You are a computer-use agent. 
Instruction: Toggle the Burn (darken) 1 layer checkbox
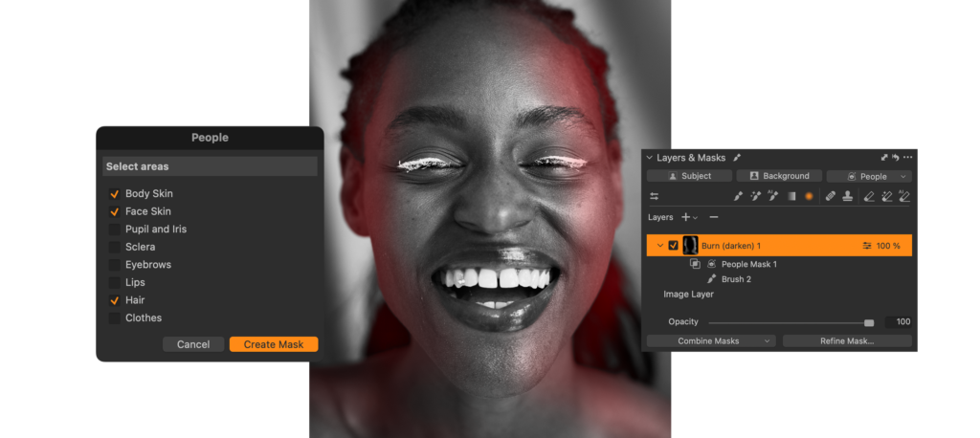pos(673,246)
